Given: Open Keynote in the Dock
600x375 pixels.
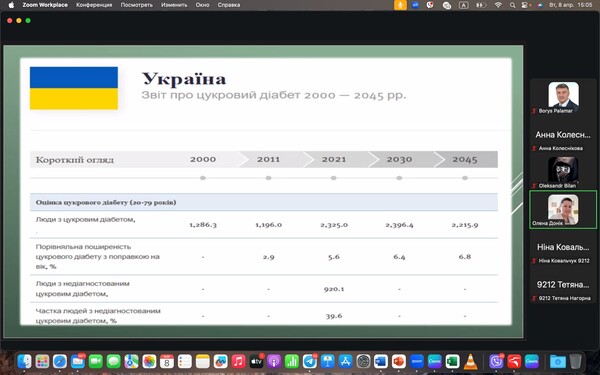Looking at the screenshot, I should (327, 361).
